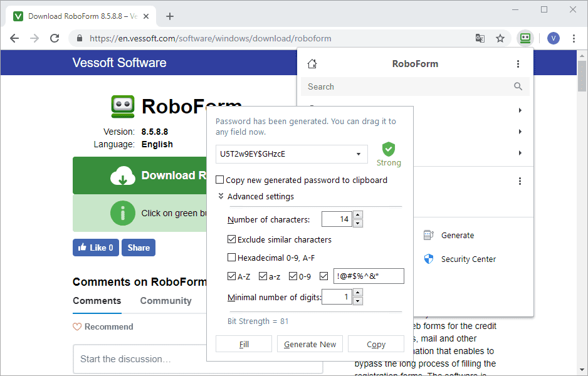This screenshot has width=588, height=376.
Task: Toggle the 0-9 digits checkbox
Action: click(x=293, y=276)
